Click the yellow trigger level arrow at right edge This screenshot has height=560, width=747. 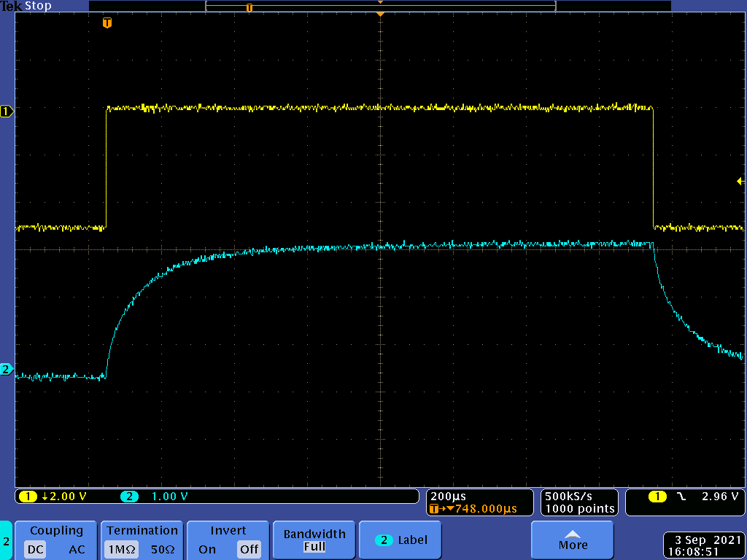740,181
